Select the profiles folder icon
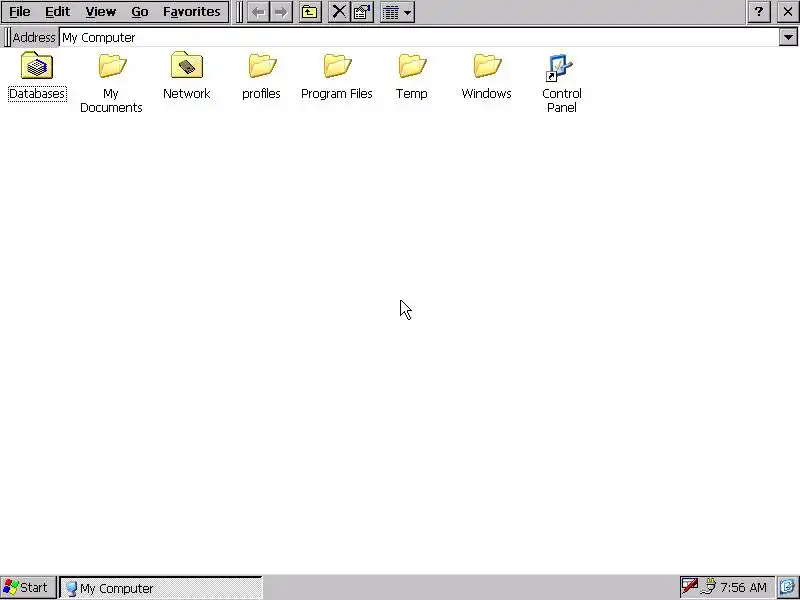800x600 pixels. (x=261, y=66)
